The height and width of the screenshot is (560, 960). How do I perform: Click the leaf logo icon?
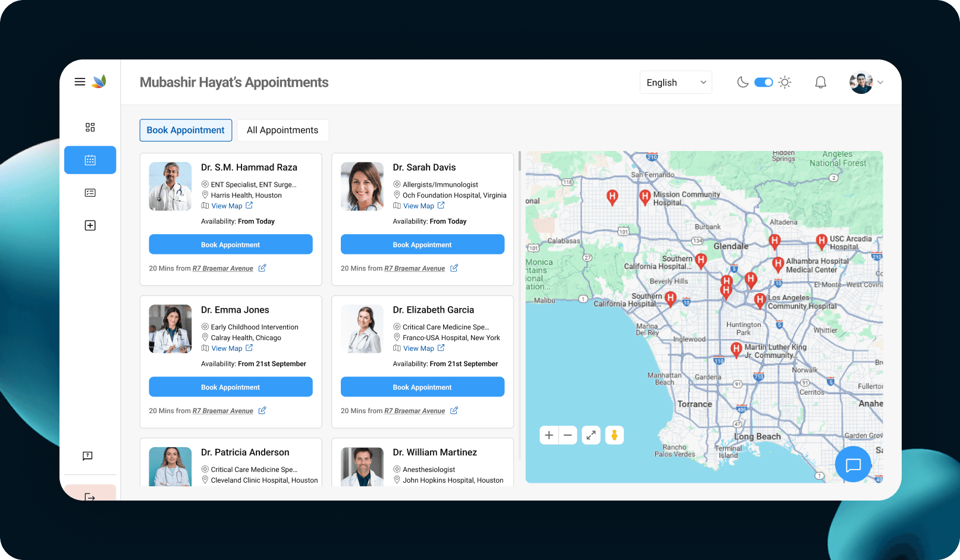pos(99,81)
